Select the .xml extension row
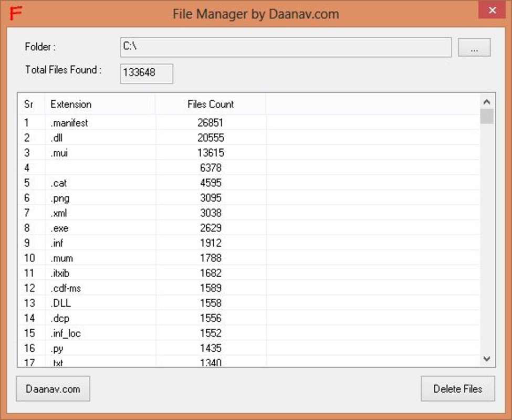The height and width of the screenshot is (420, 512). tap(249, 213)
